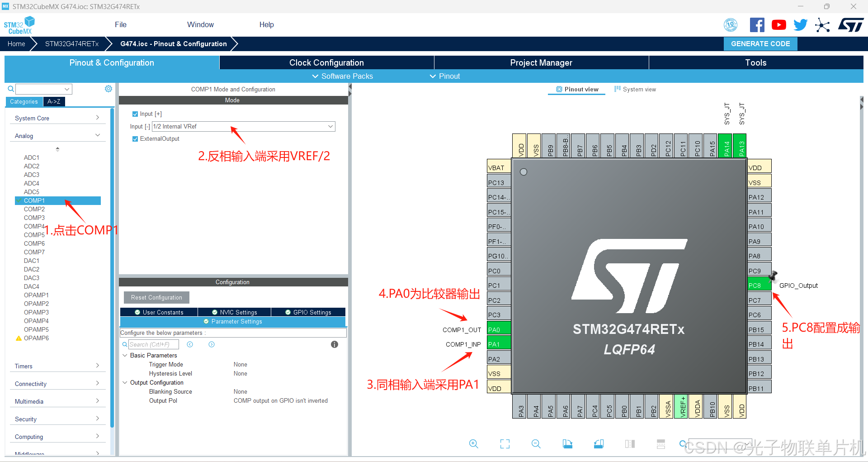Open the YouTube channel icon

[x=778, y=25]
